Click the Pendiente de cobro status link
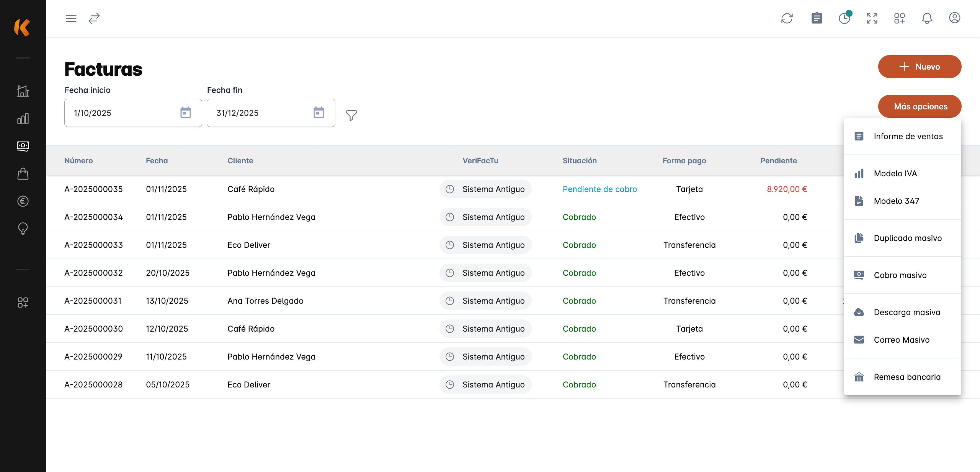 coord(599,189)
